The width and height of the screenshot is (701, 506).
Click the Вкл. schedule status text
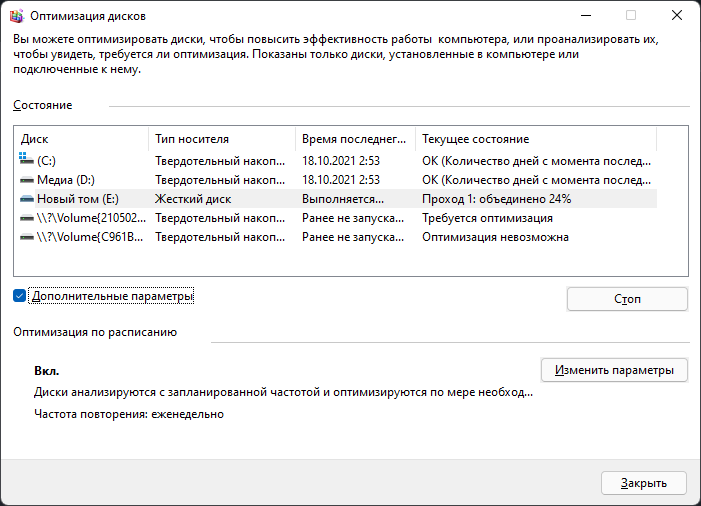coord(46,371)
